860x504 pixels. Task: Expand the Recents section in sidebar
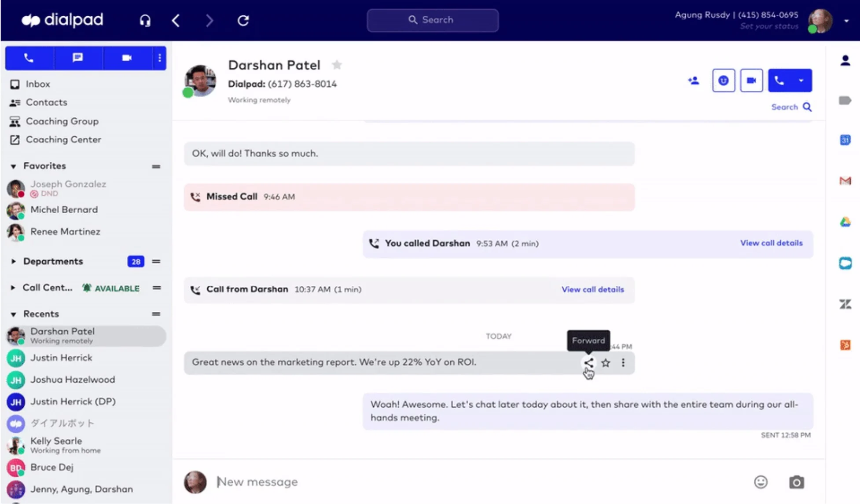pyautogui.click(x=13, y=314)
